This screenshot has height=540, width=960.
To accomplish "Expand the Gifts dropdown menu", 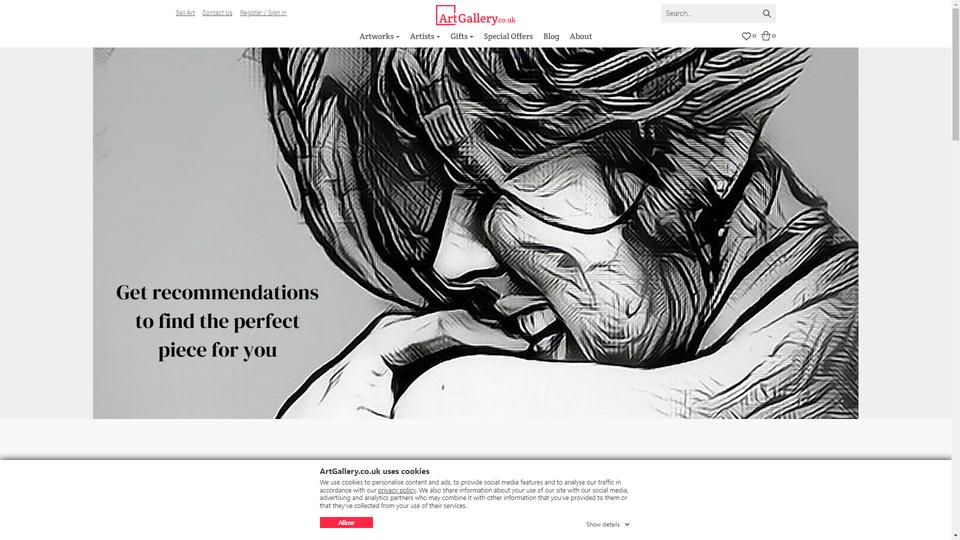I will tap(462, 37).
